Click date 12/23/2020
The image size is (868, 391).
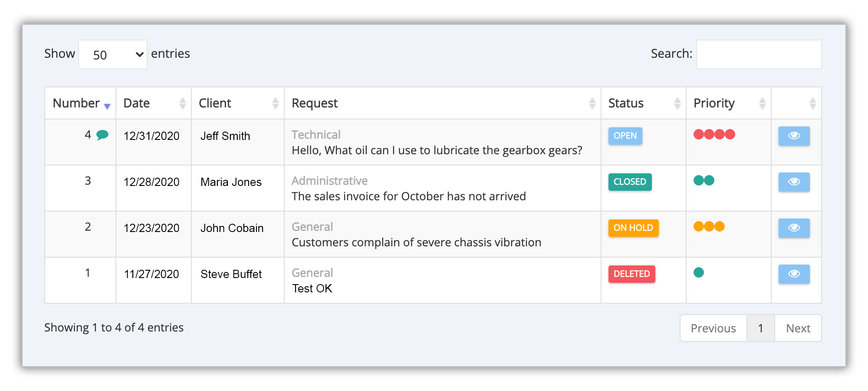(151, 228)
